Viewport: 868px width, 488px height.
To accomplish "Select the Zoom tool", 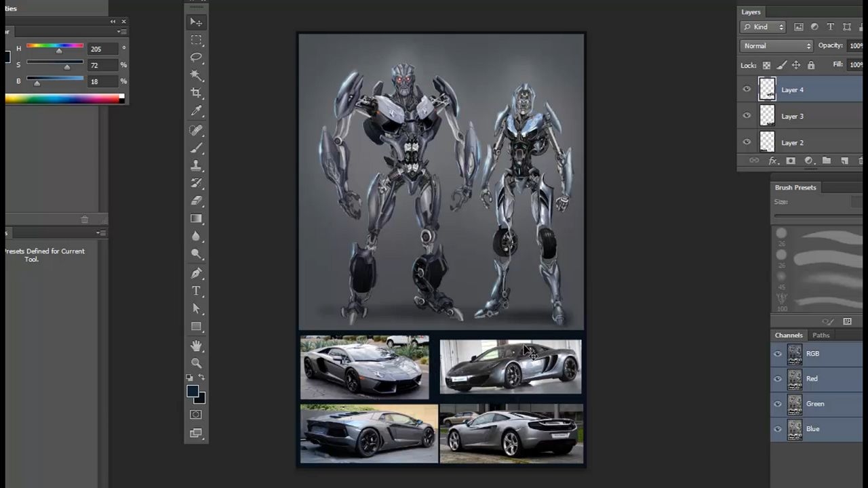I will (x=196, y=363).
